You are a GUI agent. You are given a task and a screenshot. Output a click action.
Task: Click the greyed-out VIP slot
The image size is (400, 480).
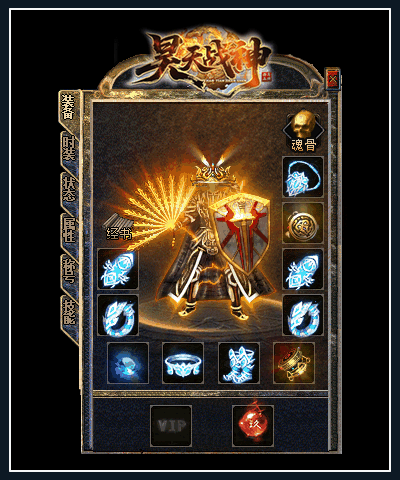click(x=171, y=426)
